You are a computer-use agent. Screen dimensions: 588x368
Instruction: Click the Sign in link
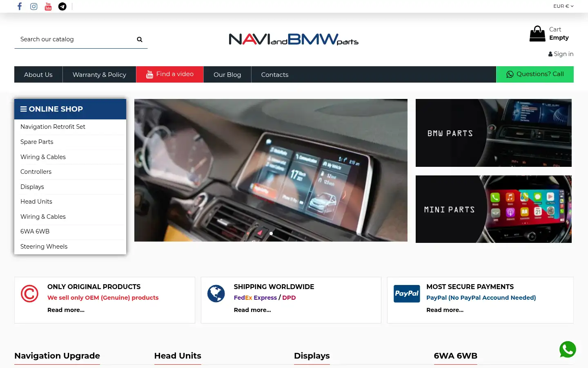[x=561, y=54]
